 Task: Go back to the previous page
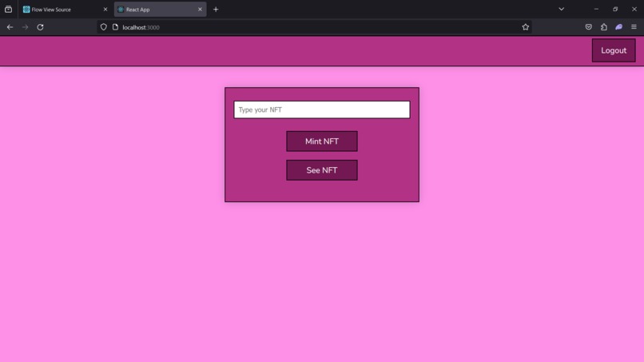click(10, 27)
